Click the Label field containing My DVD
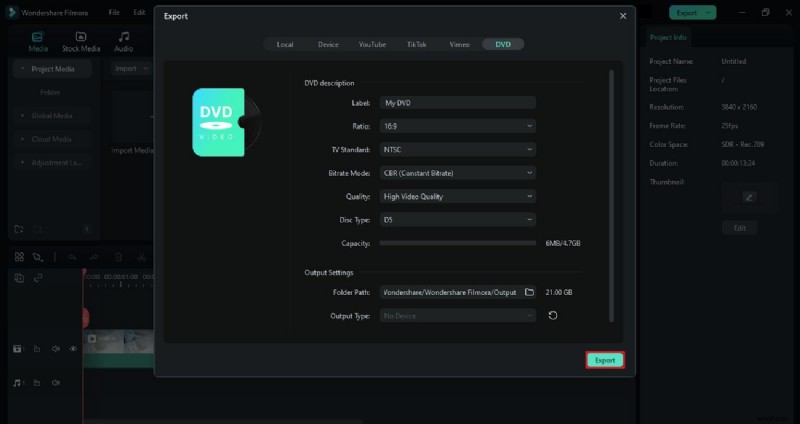The image size is (800, 424). click(x=458, y=103)
